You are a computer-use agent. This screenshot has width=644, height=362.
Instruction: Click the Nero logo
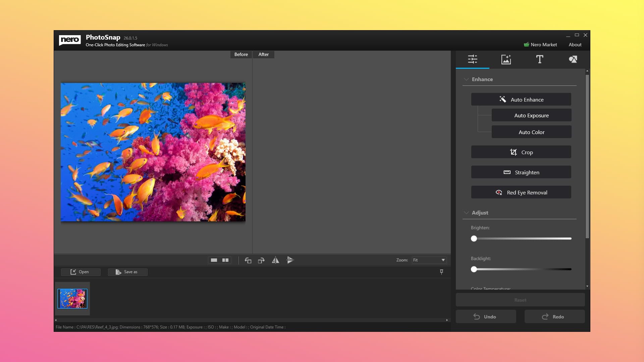click(x=70, y=40)
